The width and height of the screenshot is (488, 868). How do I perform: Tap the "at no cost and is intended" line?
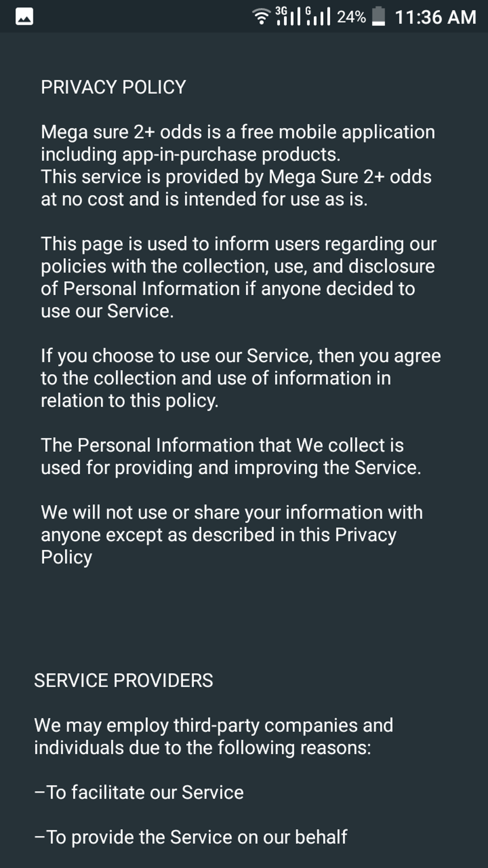tap(204, 199)
